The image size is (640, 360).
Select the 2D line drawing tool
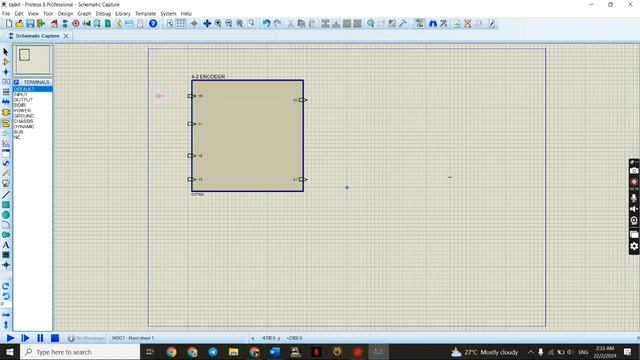pos(6,195)
